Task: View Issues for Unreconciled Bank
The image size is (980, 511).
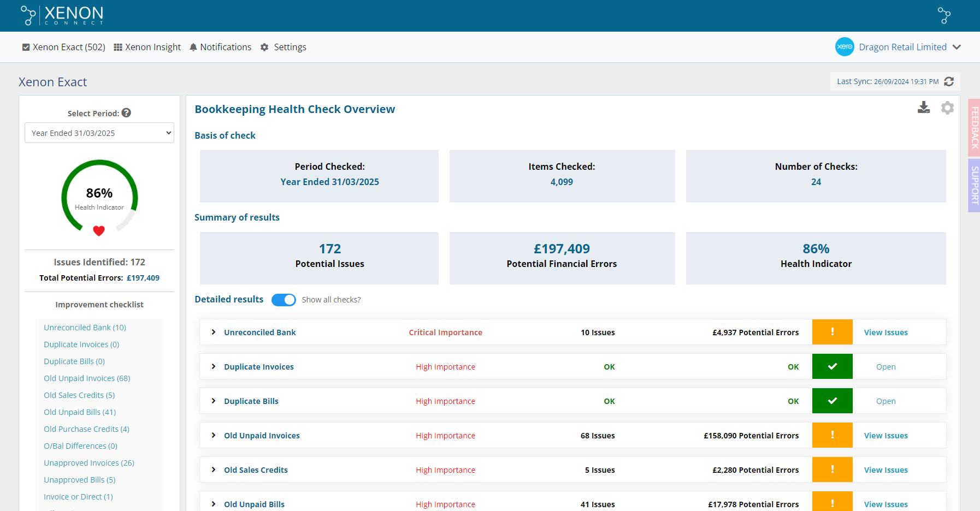Action: coord(885,332)
